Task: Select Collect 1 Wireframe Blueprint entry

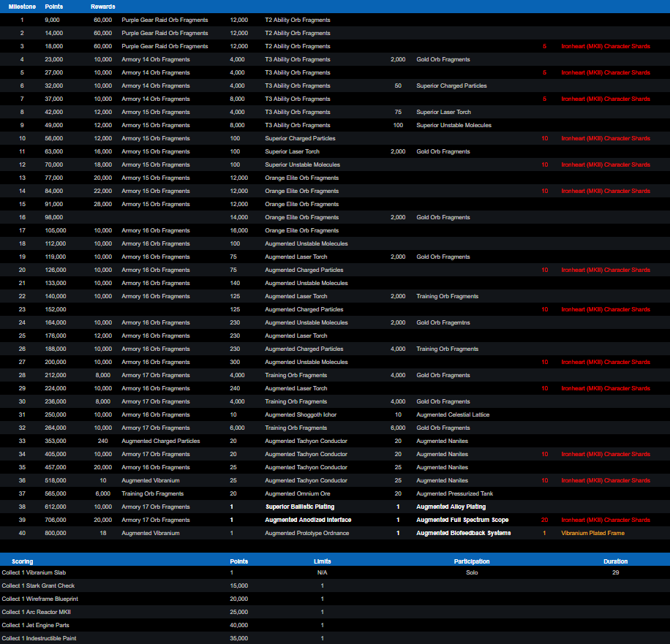Action: coord(42,599)
